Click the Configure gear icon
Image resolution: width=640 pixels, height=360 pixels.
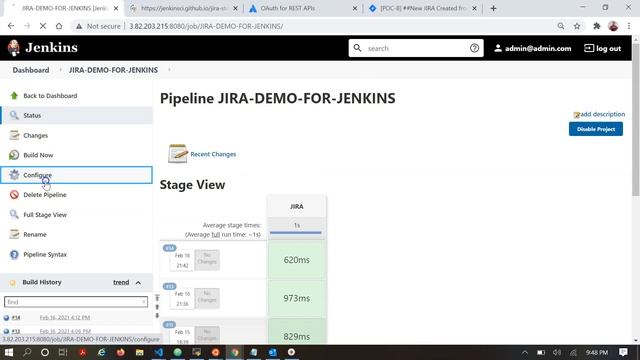point(14,175)
